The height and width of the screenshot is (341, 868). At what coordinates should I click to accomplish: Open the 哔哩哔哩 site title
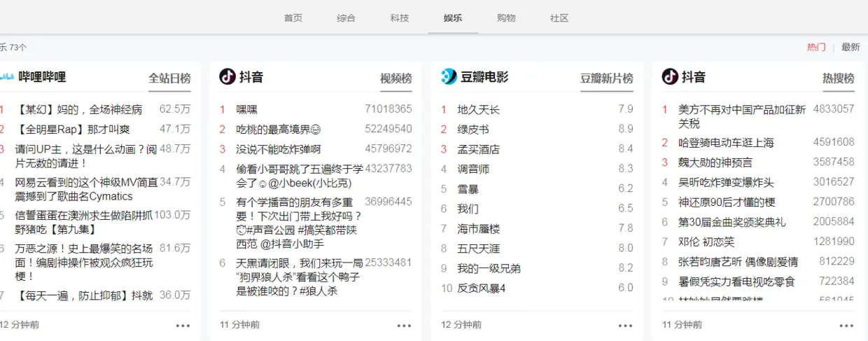[42, 77]
